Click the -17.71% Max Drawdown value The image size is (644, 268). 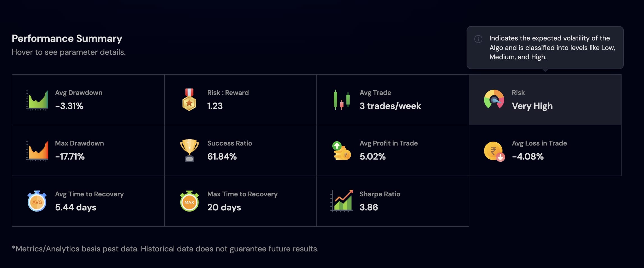click(x=70, y=156)
